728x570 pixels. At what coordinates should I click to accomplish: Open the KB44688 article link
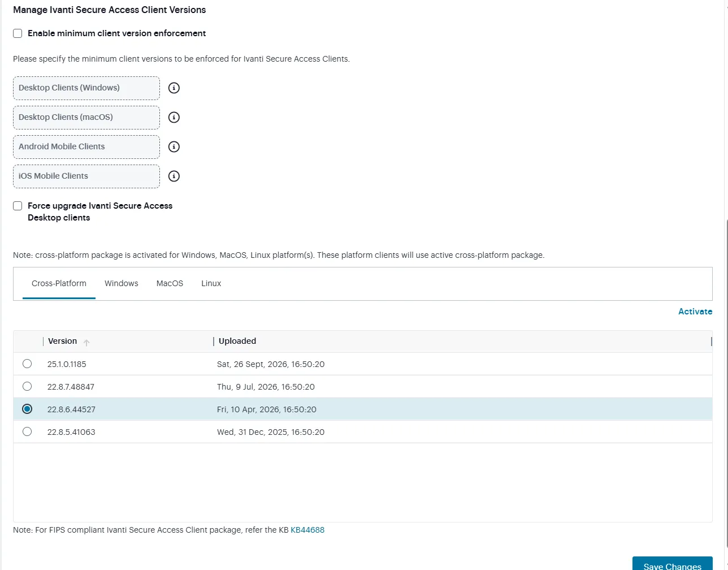tap(307, 530)
